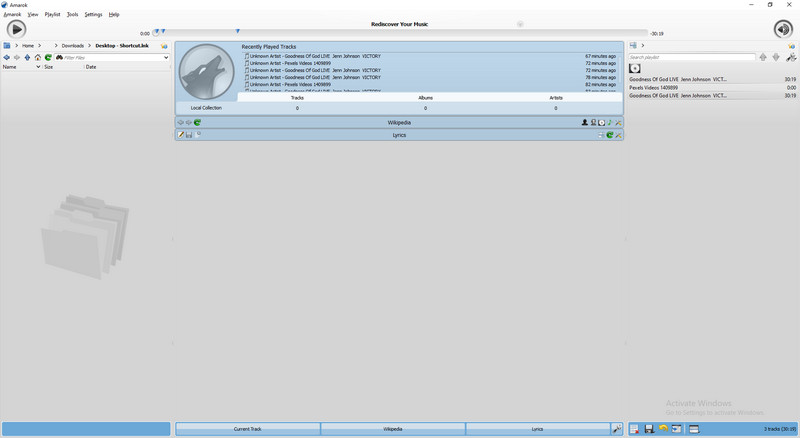The width and height of the screenshot is (800, 438).
Task: Start playback with the big Play button
Action: tap(16, 29)
